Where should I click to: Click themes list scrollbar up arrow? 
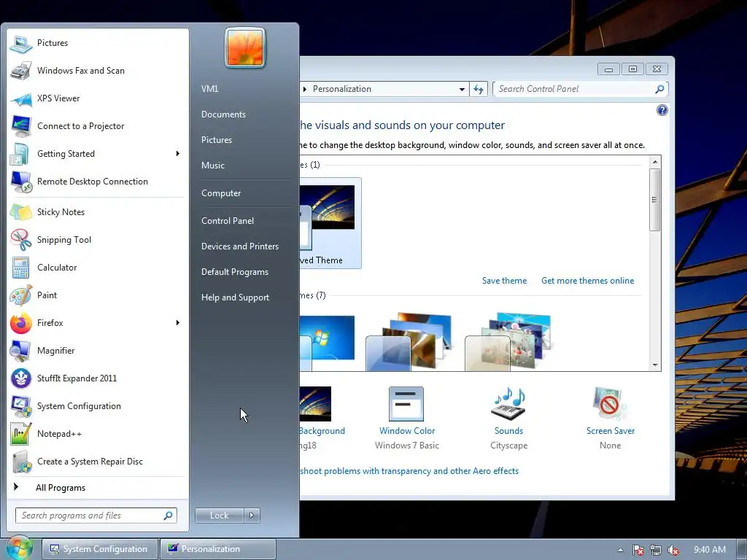[655, 162]
